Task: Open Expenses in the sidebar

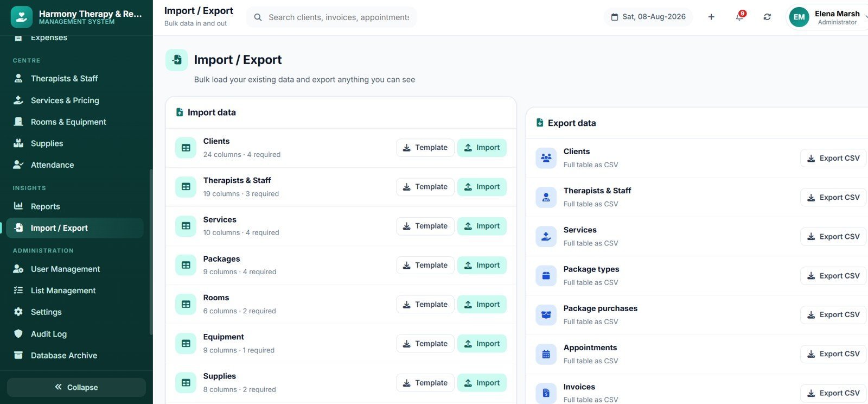Action: point(75,38)
